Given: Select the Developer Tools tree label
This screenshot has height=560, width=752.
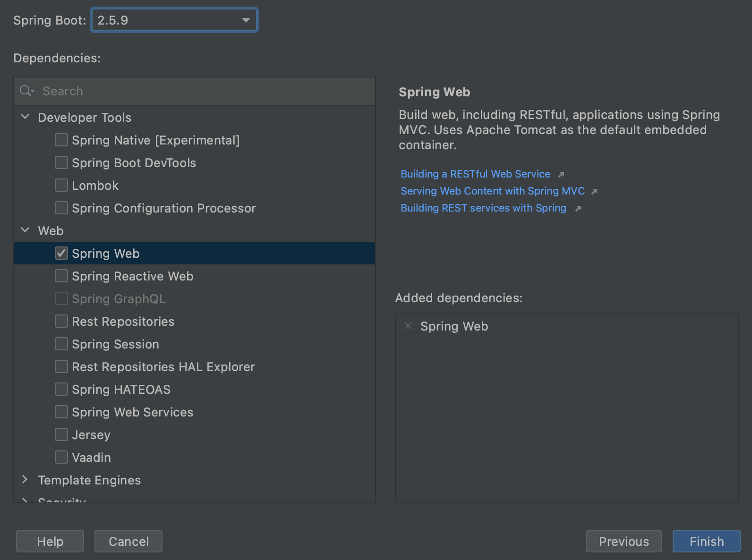Looking at the screenshot, I should tap(85, 117).
